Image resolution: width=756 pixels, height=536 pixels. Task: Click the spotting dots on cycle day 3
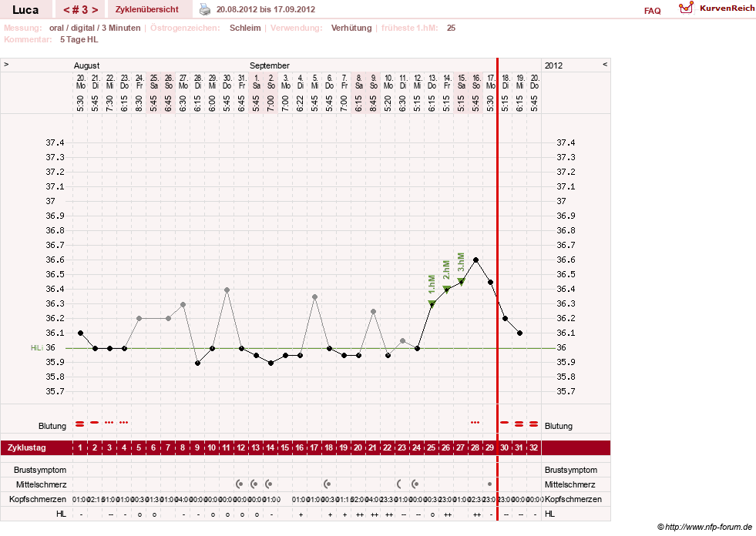109,422
